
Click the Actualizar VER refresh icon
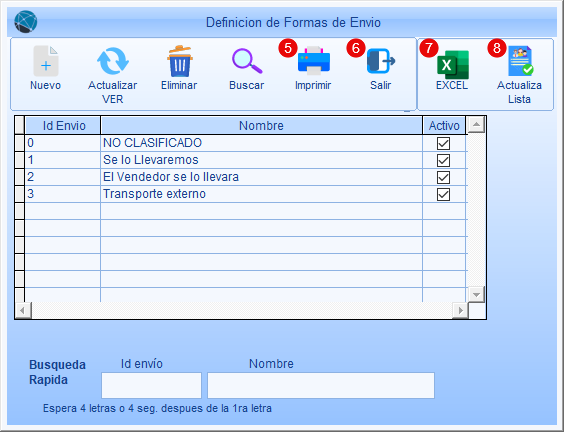click(x=113, y=61)
